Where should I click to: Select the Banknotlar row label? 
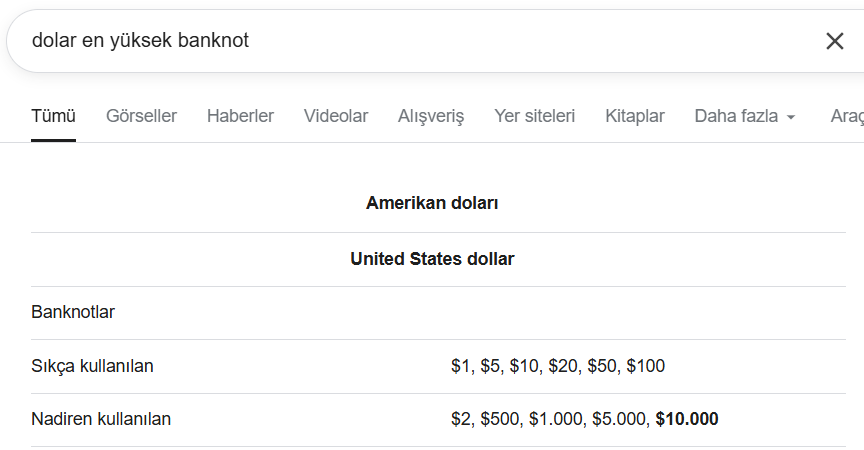pyautogui.click(x=73, y=312)
